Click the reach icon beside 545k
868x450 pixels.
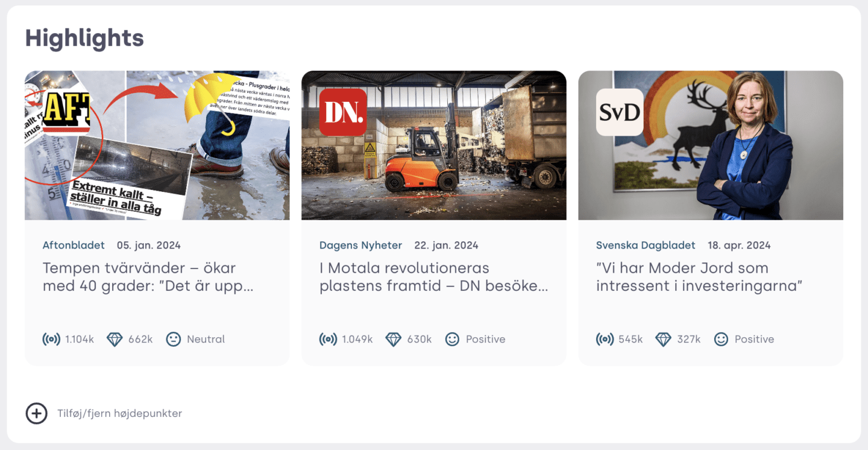click(x=605, y=339)
